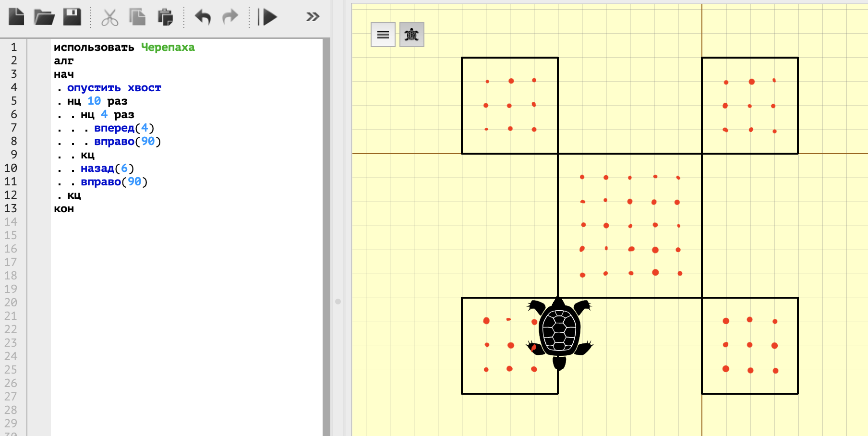The image size is (868, 436).
Task: Copy selection with the copy icon
Action: pyautogui.click(x=137, y=17)
